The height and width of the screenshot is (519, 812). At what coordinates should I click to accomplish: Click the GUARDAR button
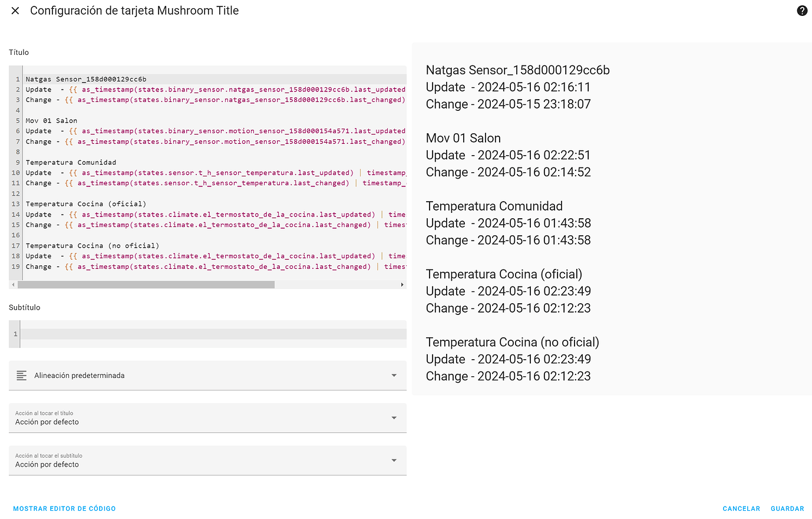(x=787, y=508)
